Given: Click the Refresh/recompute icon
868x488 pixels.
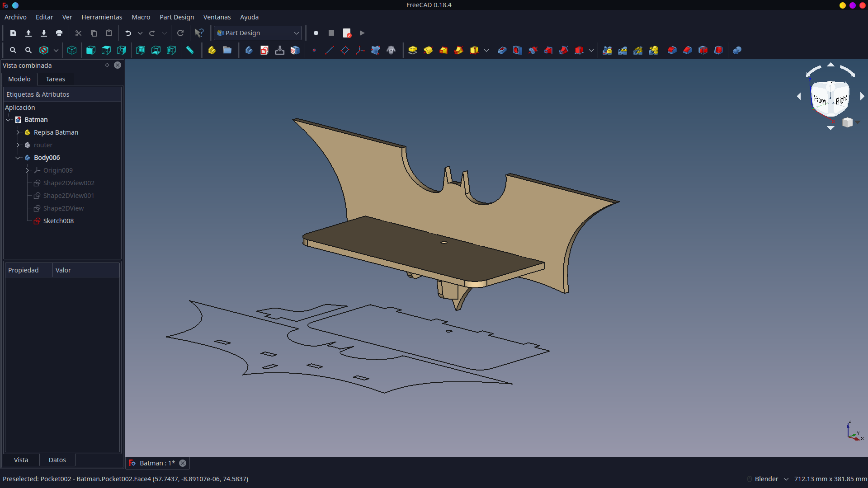Looking at the screenshot, I should coord(180,33).
